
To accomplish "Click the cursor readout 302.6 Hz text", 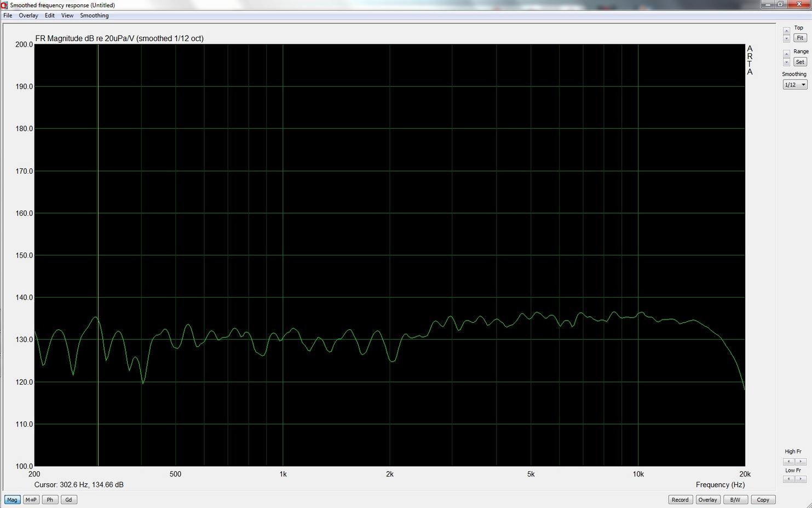I will 79,484.
